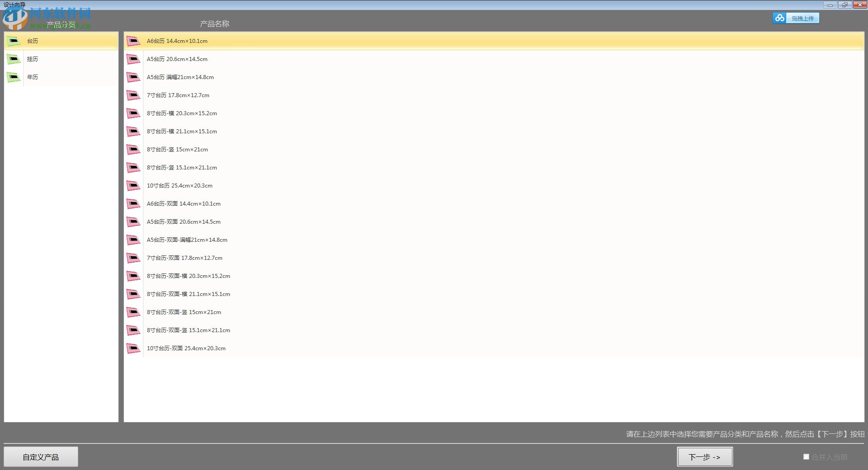Click the pink icon for A6台历 14.4cm×10.1cm
The image size is (868, 470).
coord(133,41)
